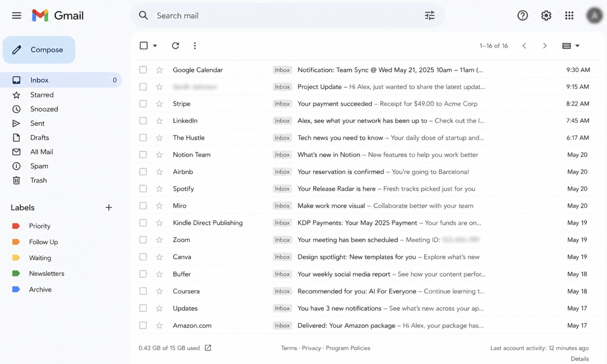Create a new label with plus icon

coord(109,207)
